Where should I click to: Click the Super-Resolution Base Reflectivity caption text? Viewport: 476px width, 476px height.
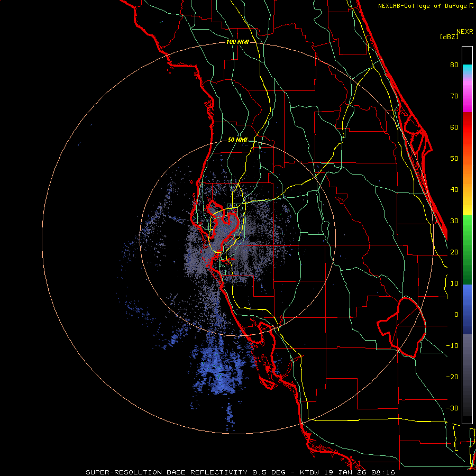coord(167,472)
